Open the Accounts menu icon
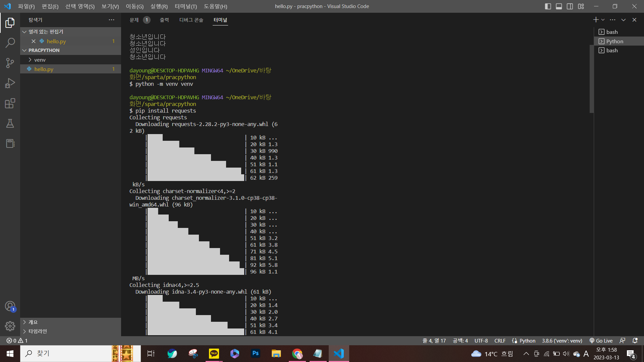The height and width of the screenshot is (362, 644). click(10, 306)
